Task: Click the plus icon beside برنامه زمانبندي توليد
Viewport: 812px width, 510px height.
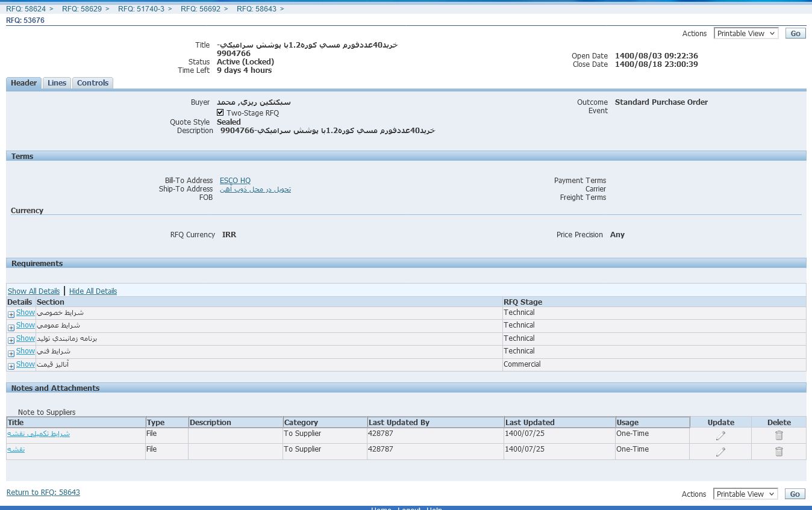Action: coord(11,340)
